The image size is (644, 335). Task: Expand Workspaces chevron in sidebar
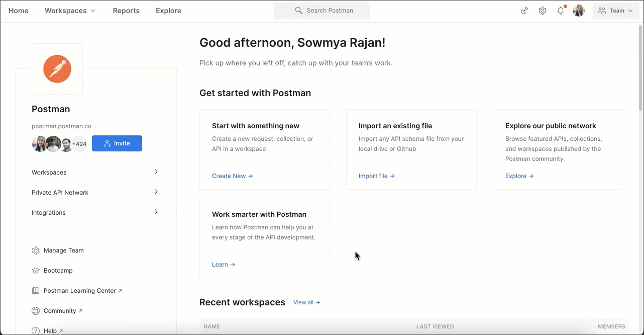pos(156,172)
